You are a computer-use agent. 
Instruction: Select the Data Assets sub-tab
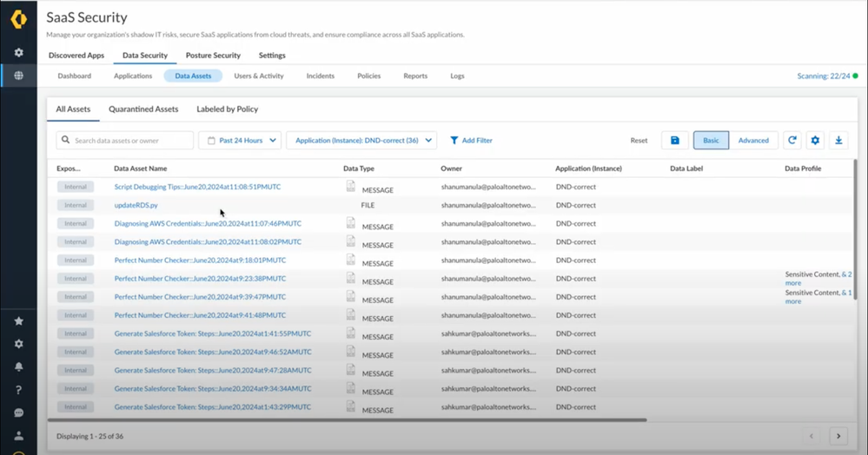(193, 76)
